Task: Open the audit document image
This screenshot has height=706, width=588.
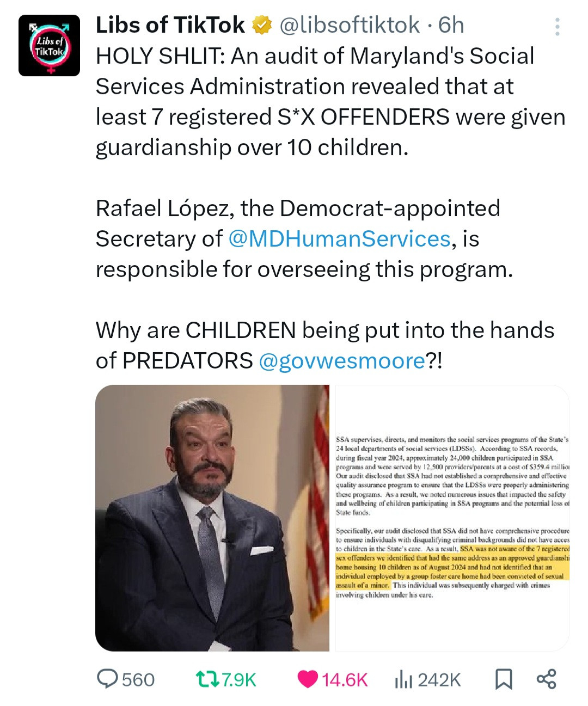Action: point(452,518)
